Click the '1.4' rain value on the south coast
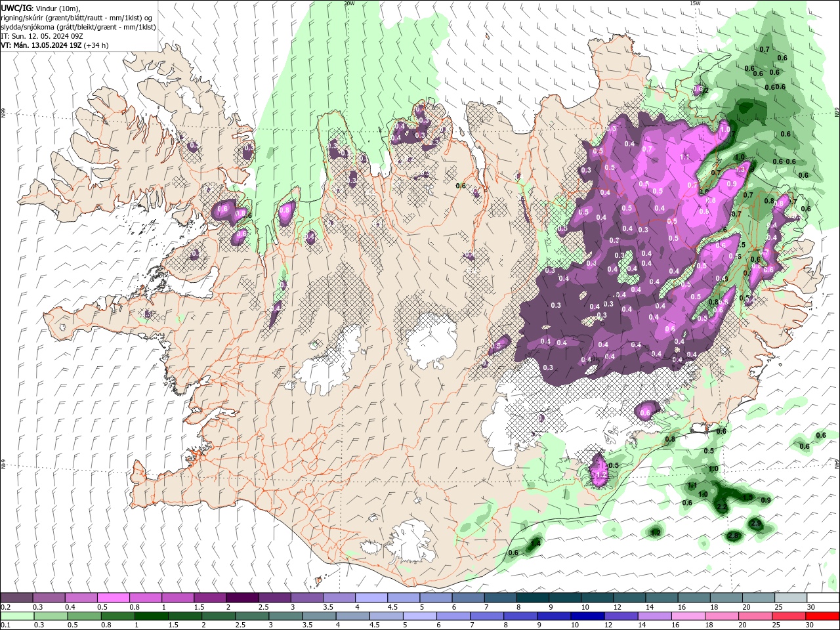840x630 pixels. (x=535, y=543)
